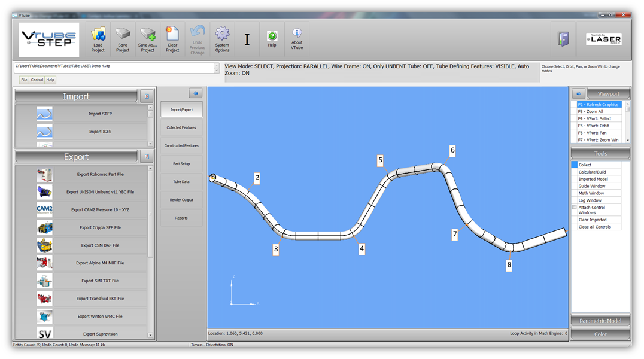Click the Switch to LASER Mode icon
644x359 pixels.
point(603,39)
